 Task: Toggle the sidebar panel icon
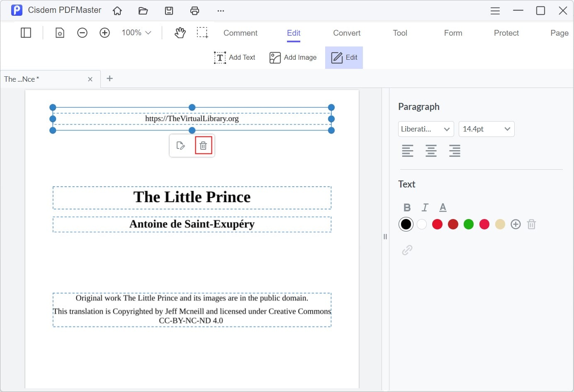coord(26,33)
